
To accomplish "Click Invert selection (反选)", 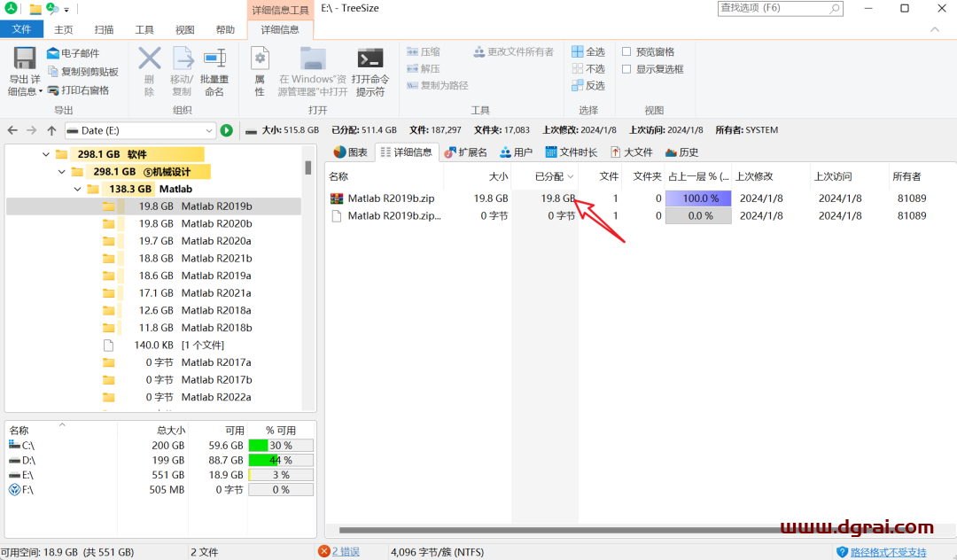I will click(x=588, y=85).
